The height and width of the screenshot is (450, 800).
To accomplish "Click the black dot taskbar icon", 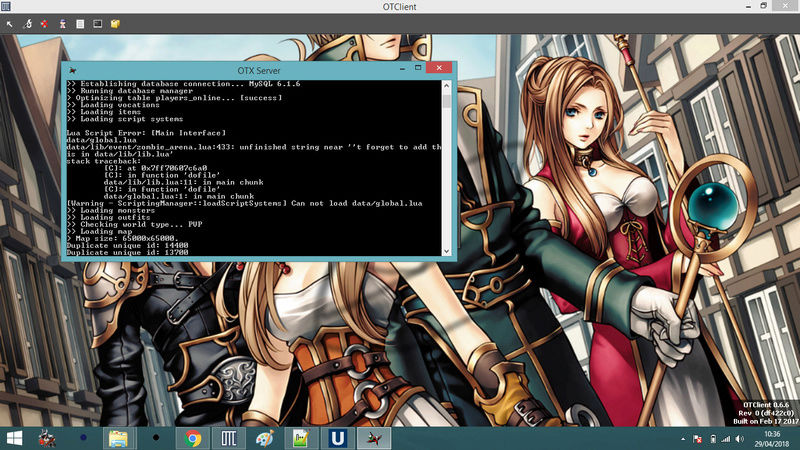I will 156,438.
